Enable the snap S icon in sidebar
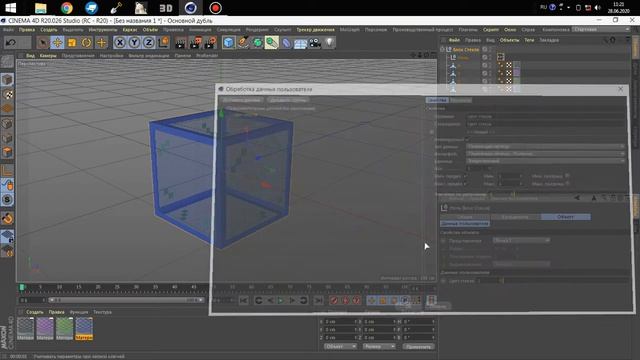 pos(7,200)
